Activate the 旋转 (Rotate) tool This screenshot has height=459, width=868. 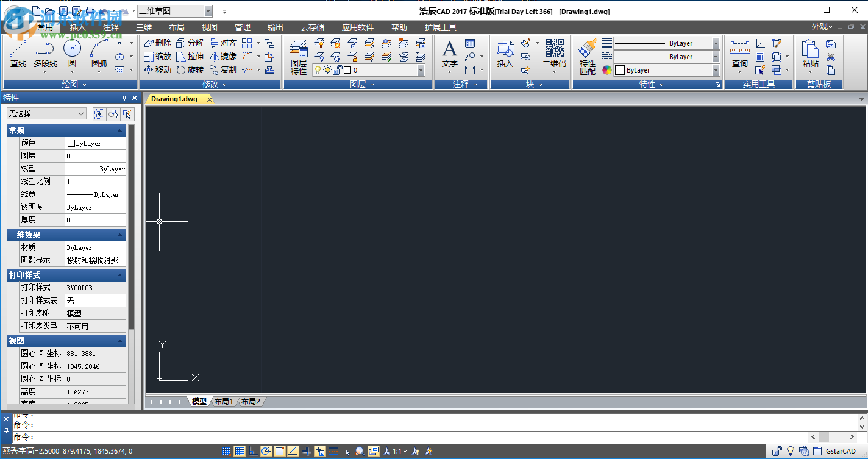(x=190, y=69)
